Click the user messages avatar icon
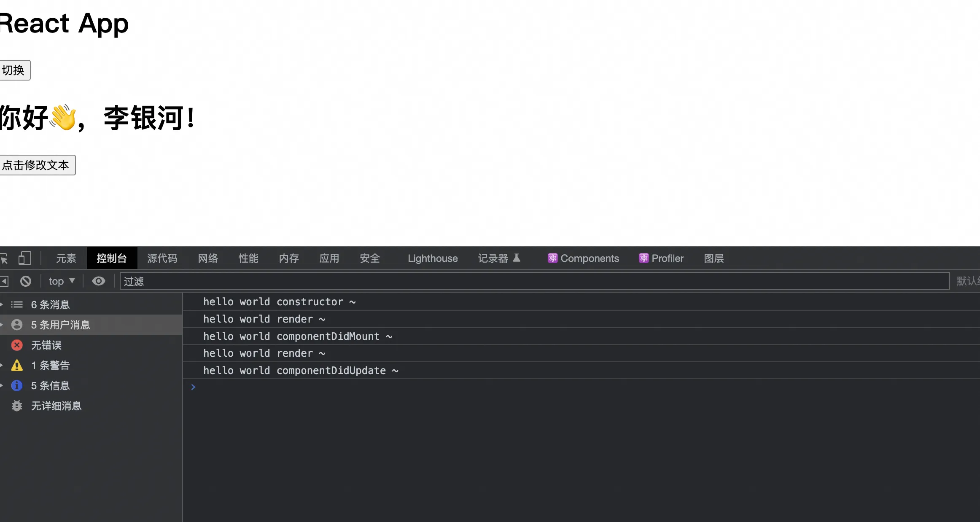 17,325
